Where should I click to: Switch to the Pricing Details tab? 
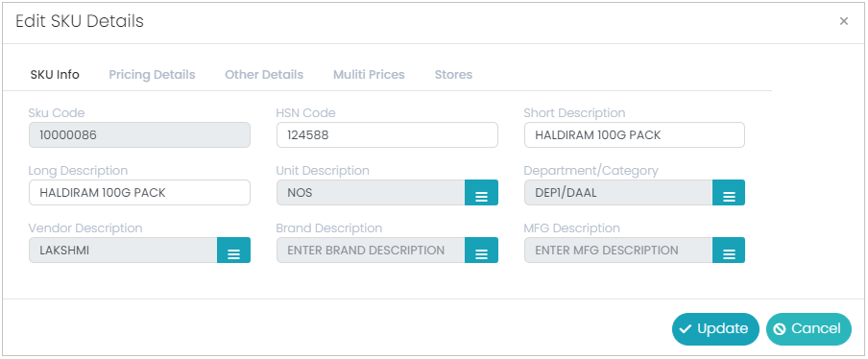click(152, 75)
